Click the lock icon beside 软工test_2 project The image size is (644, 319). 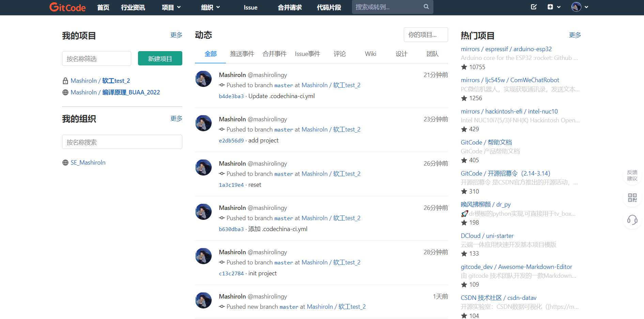(x=65, y=81)
